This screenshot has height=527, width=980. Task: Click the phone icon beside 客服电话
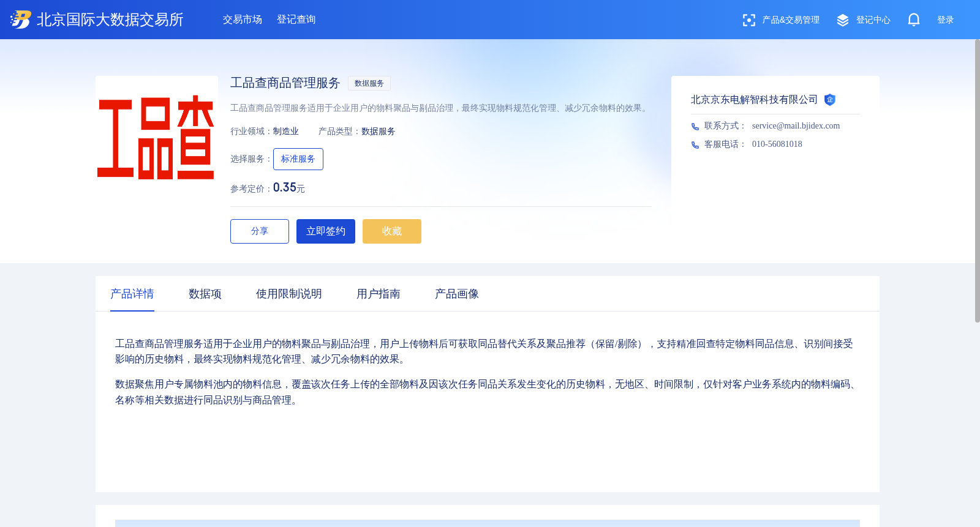click(695, 145)
